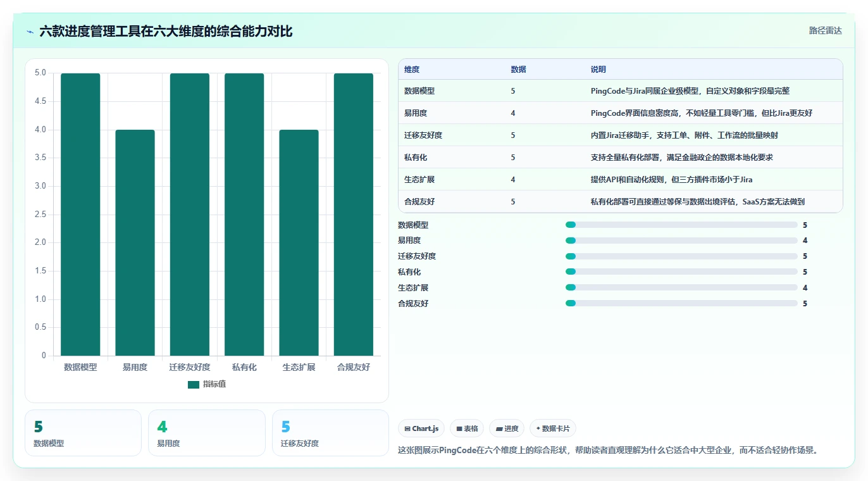Click description starting 私有化部署可直接通过等保
This screenshot has width=868, height=481.
(x=698, y=202)
